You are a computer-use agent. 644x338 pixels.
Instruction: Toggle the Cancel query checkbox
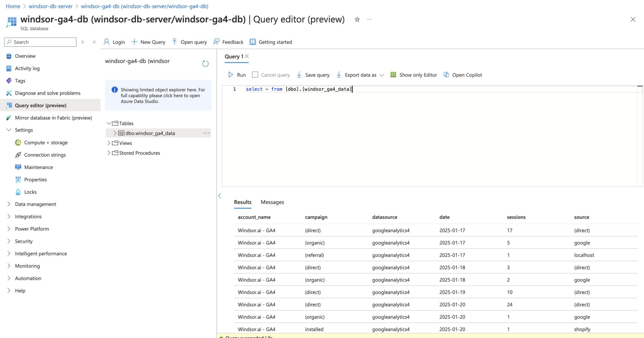255,75
